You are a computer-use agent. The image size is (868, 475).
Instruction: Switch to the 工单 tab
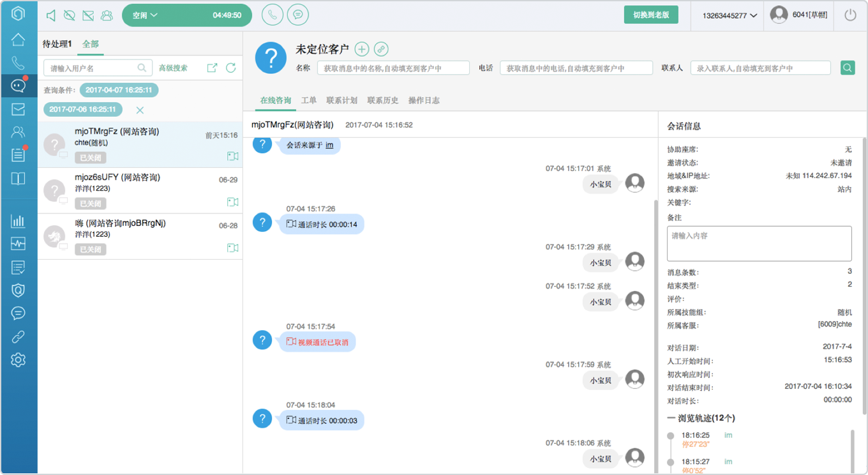click(308, 100)
